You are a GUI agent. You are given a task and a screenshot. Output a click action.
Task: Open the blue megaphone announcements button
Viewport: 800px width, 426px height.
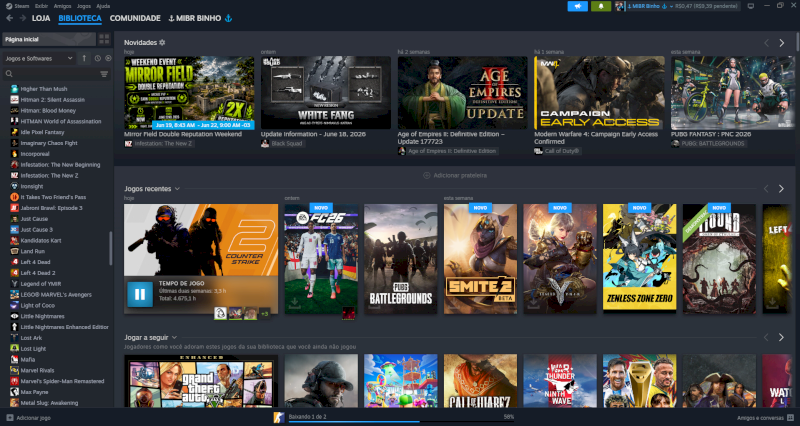(x=578, y=6)
